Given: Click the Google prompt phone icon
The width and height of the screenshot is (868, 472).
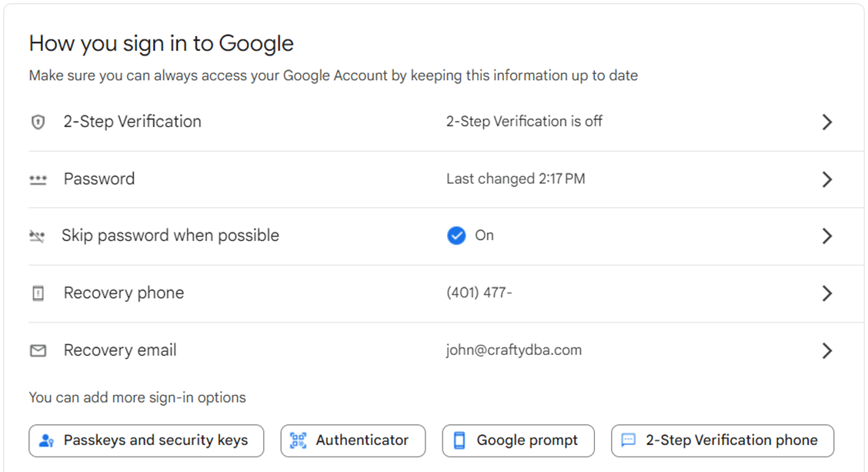Looking at the screenshot, I should 459,441.
